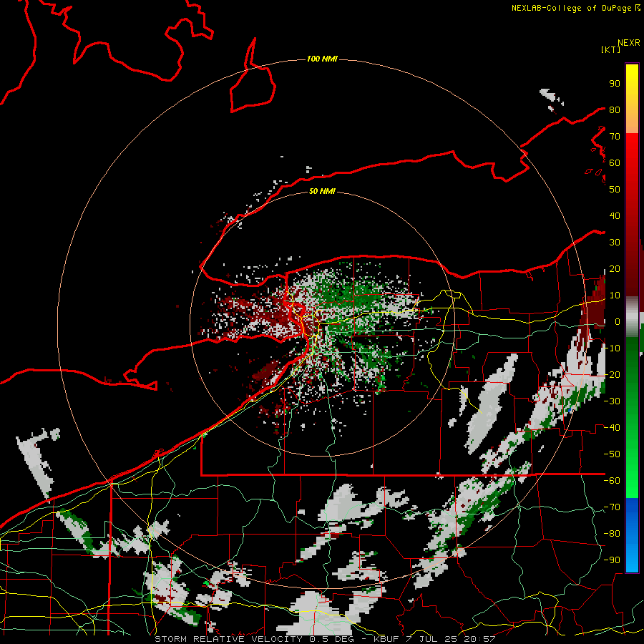Click the -40 knot label on scale

(x=612, y=428)
